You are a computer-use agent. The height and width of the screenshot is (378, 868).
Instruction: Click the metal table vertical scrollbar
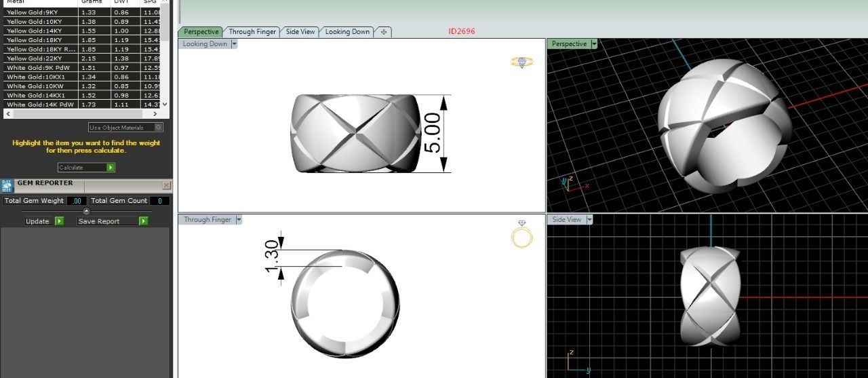(165, 53)
